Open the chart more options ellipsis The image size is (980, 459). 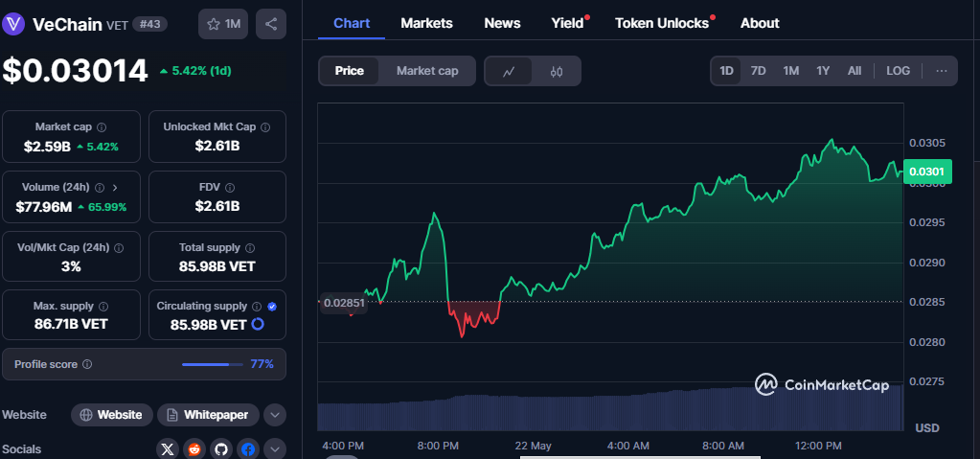click(x=942, y=71)
